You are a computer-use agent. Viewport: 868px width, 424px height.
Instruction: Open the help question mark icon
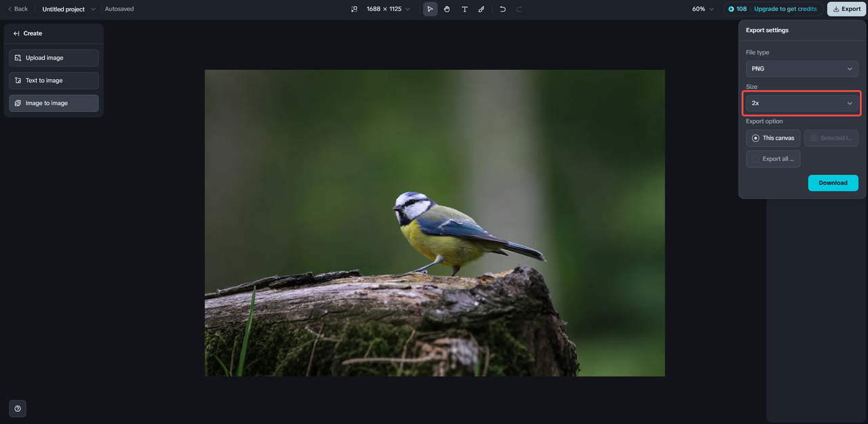18,408
